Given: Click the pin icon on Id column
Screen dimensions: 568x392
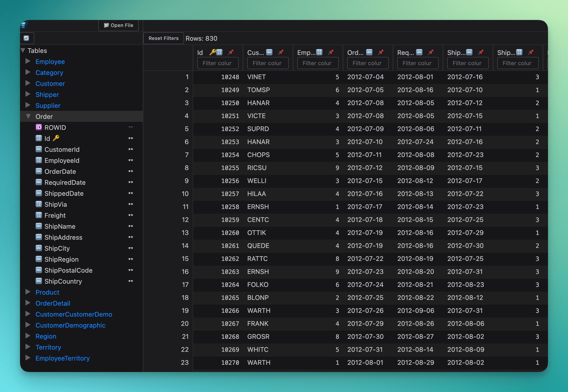Looking at the screenshot, I should [x=231, y=52].
